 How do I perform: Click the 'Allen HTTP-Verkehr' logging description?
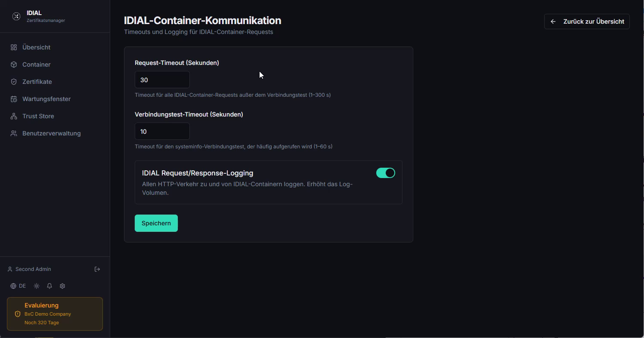(248, 188)
